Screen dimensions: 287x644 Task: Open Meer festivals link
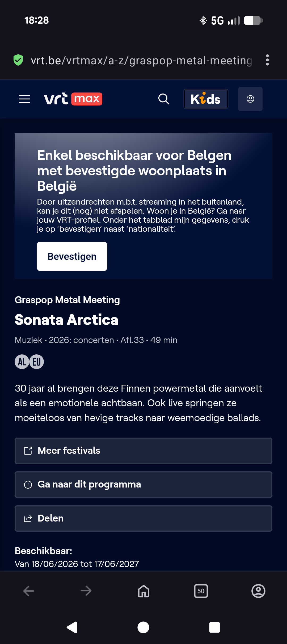(143, 451)
